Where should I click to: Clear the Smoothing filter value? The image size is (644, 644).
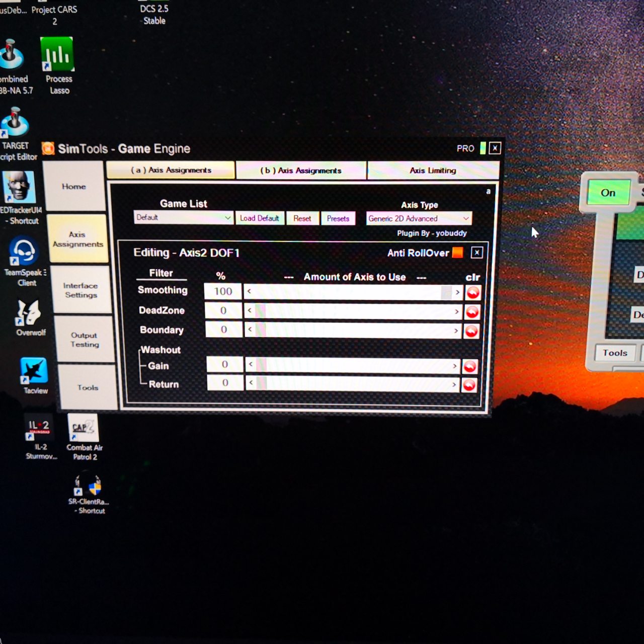(x=473, y=292)
